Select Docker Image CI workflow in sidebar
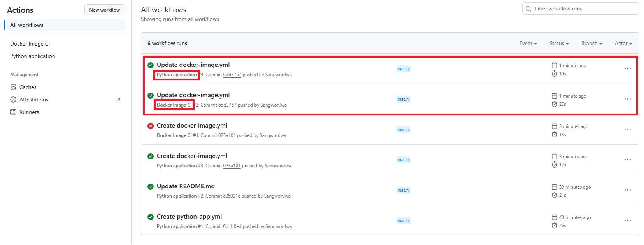 (30, 44)
